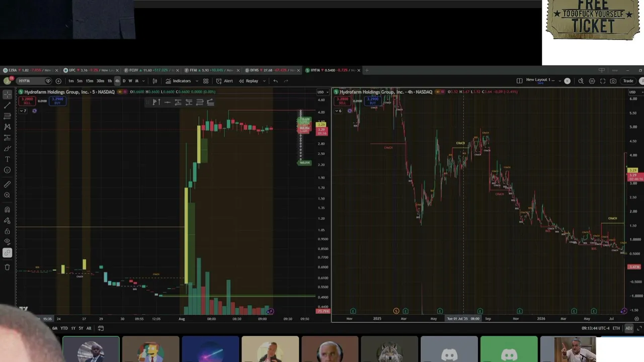Toggle ADJ dividend adjustment
Viewport: 644px width, 362px height.
629,328
